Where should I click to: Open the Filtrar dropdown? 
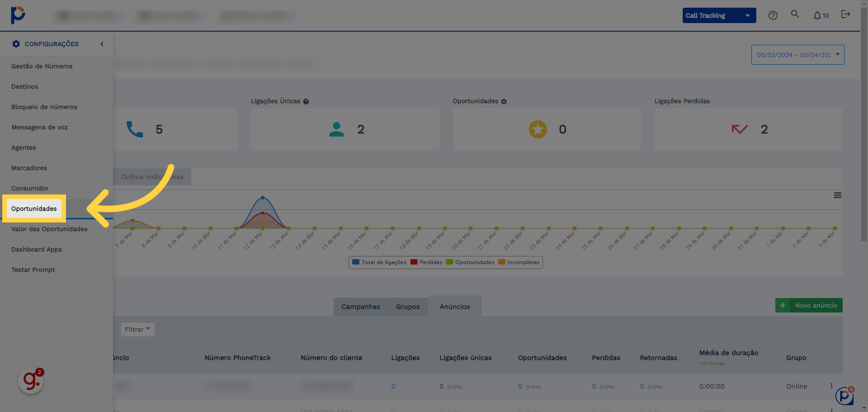[x=137, y=329]
